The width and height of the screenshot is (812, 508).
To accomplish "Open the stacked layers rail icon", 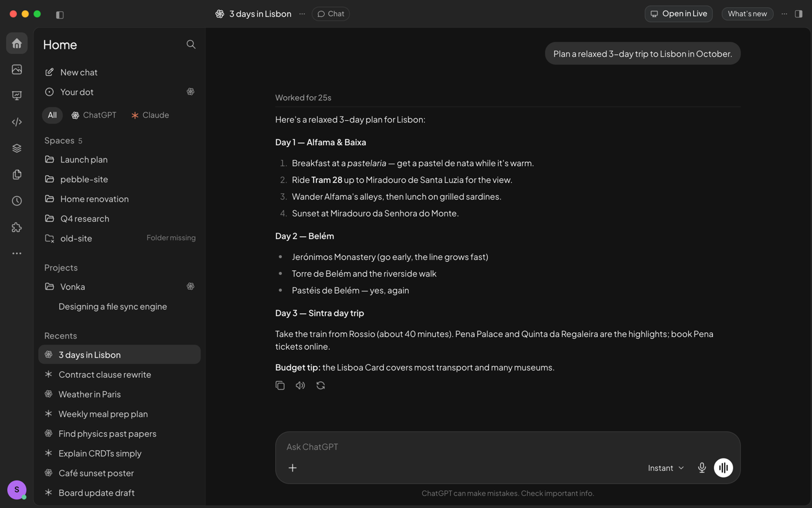I will [17, 148].
